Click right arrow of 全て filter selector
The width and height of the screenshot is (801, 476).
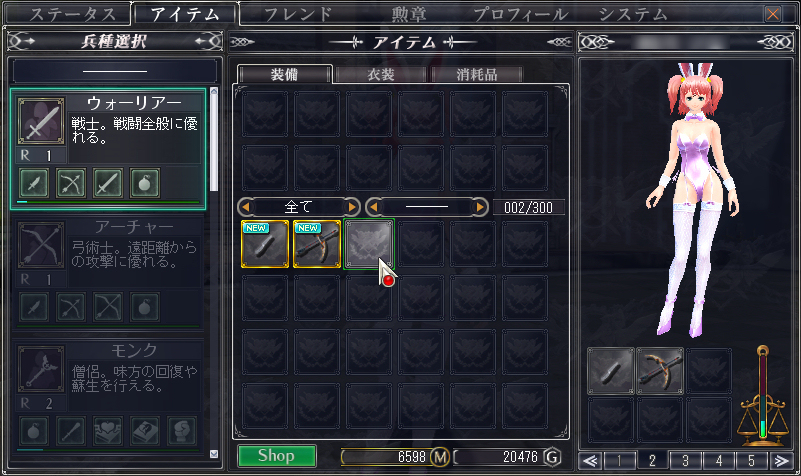click(x=352, y=207)
